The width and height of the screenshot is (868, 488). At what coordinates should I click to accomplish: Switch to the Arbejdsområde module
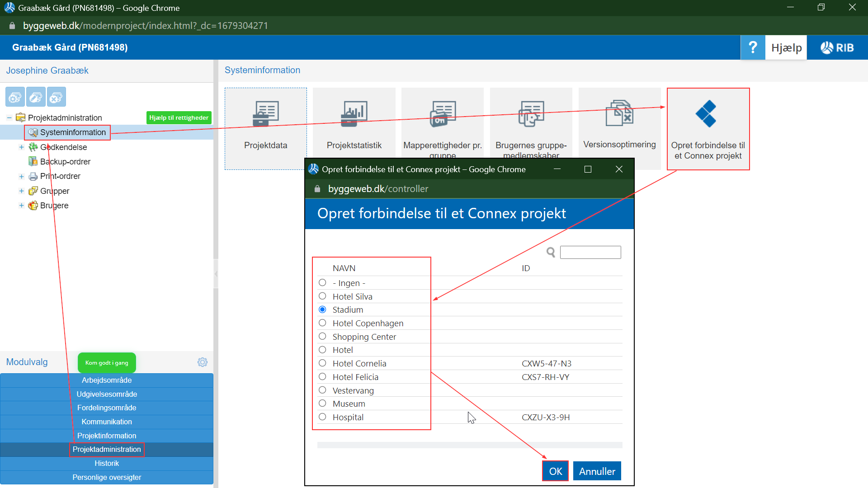107,380
